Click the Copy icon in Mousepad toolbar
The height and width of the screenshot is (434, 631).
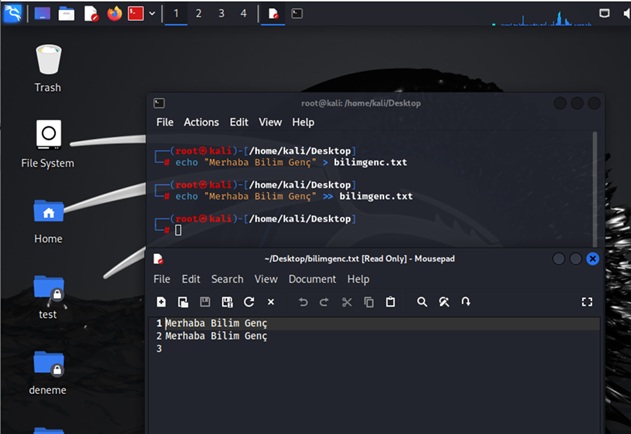pyautogui.click(x=369, y=302)
